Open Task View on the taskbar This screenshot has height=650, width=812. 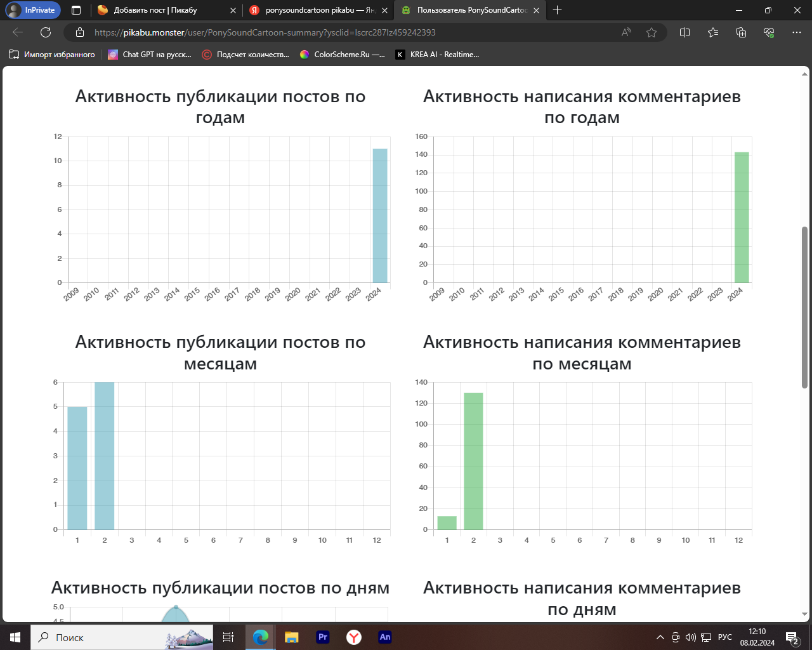[228, 637]
